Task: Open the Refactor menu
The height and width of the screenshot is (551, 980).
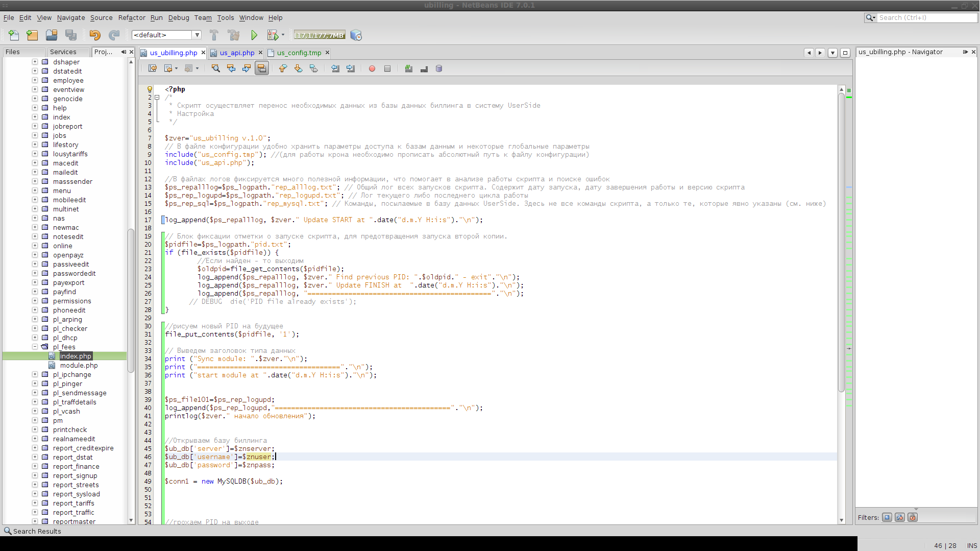Action: pos(132,17)
